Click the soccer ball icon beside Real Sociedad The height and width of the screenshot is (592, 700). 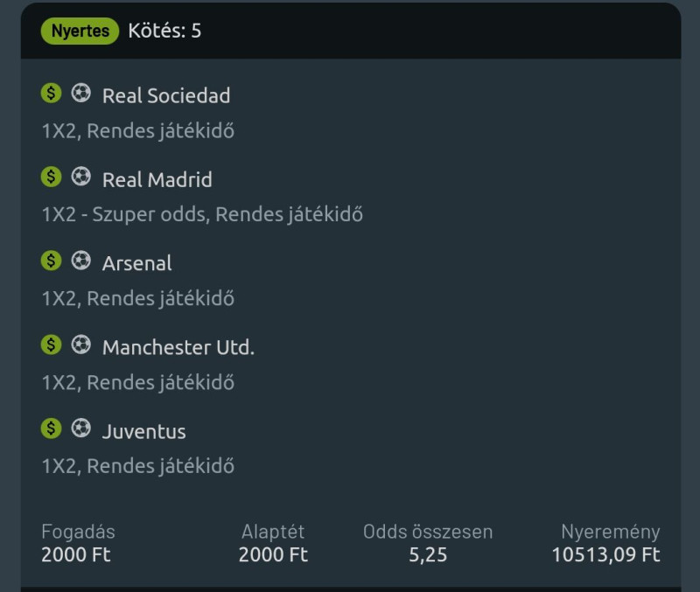pyautogui.click(x=80, y=94)
